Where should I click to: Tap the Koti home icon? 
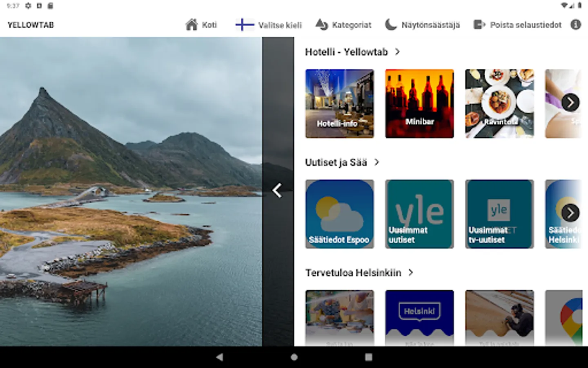(192, 25)
